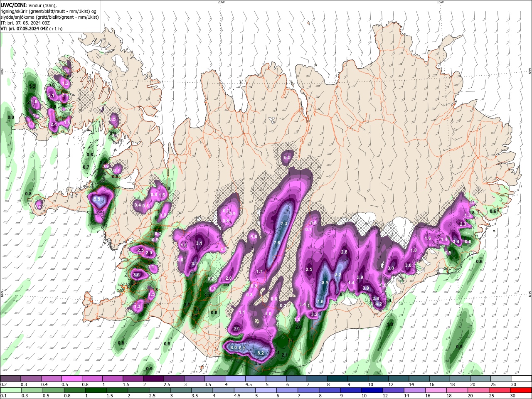Click the 3.9 value on the map
This screenshot has height=399, width=532.
(366, 288)
